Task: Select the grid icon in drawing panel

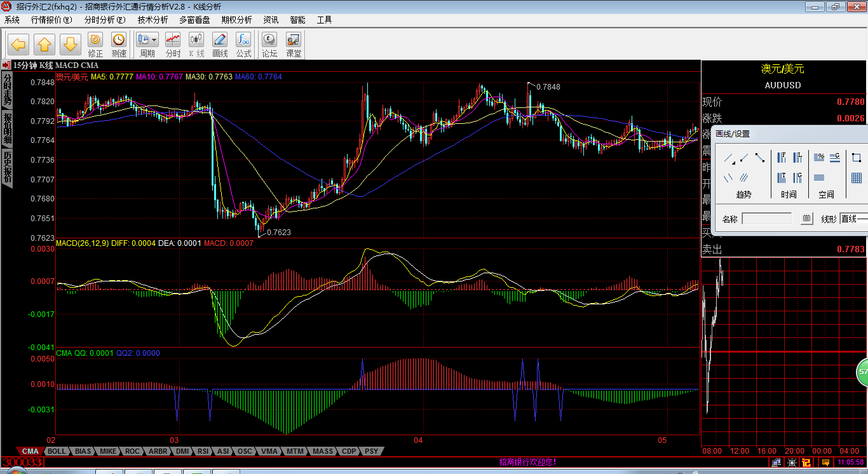Action: coord(856,178)
